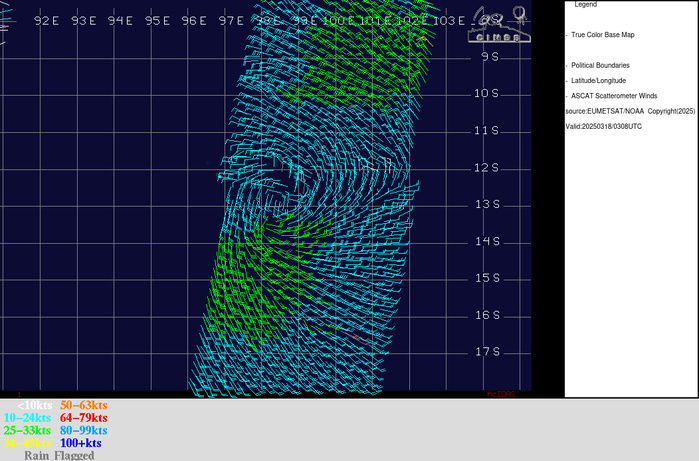
Task: Click the '9S' latitude label
Action: pyautogui.click(x=490, y=57)
